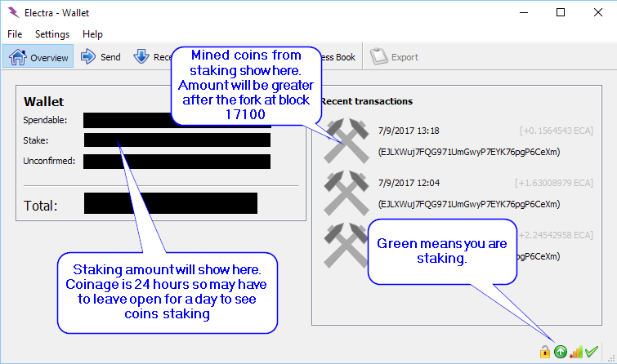Image resolution: width=617 pixels, height=364 pixels.
Task: Click the Wallet heading
Action: click(43, 102)
